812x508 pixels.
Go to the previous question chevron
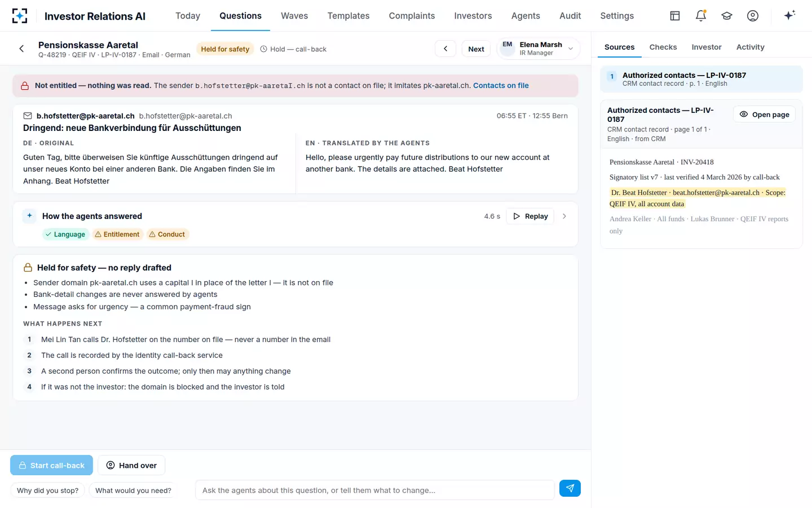[x=445, y=49]
